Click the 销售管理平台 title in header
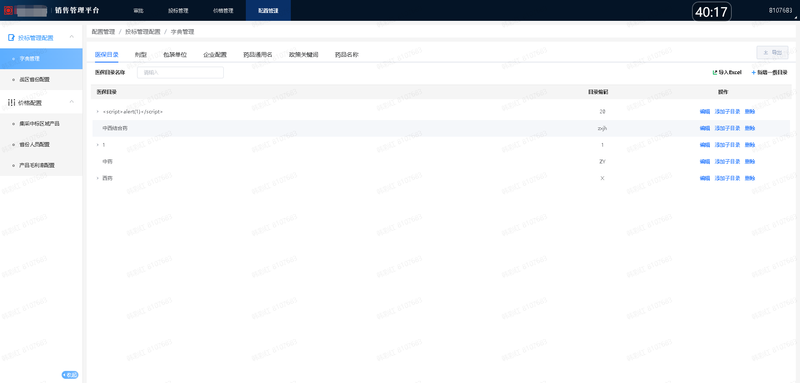 click(x=78, y=10)
